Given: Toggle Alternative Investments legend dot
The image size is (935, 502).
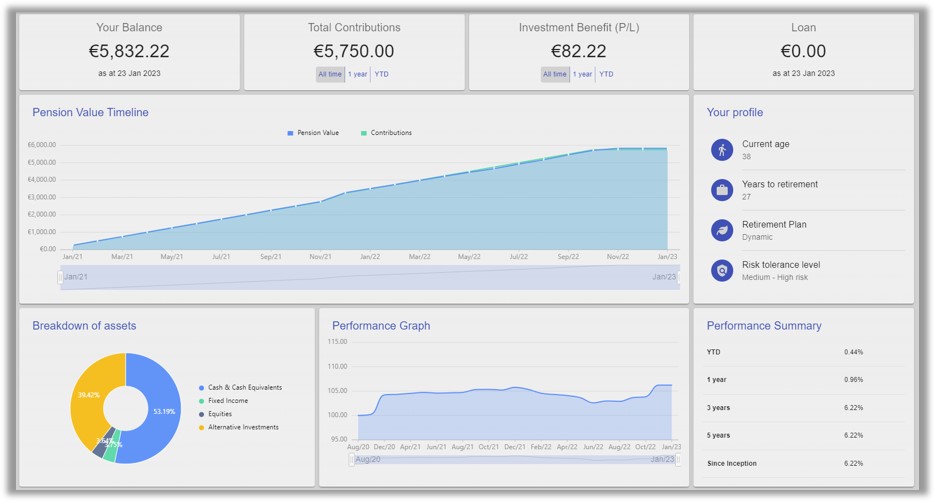Looking at the screenshot, I should pyautogui.click(x=202, y=427).
